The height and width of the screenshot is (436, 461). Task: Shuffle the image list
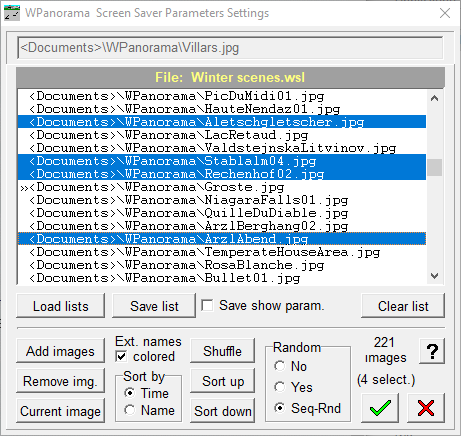tap(222, 351)
